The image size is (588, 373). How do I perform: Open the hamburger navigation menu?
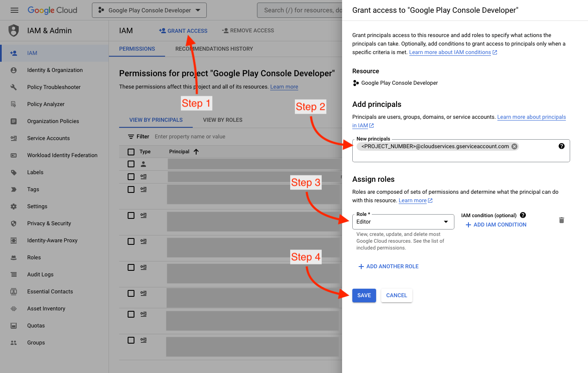(14, 10)
